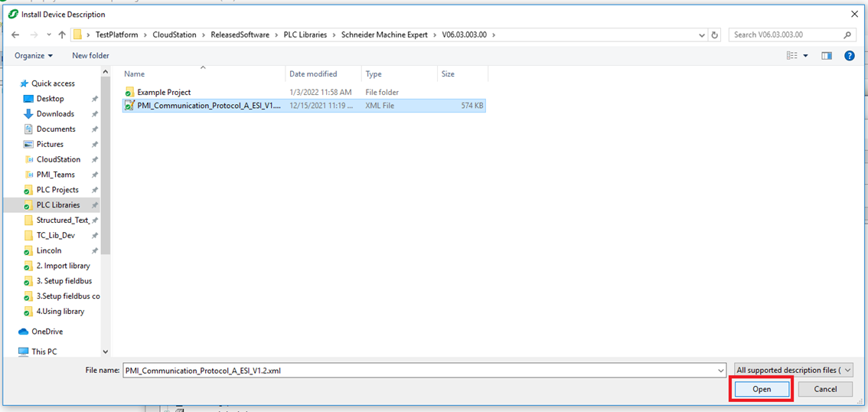The height and width of the screenshot is (412, 868).
Task: Open the File name suggestions dropdown
Action: click(x=721, y=370)
